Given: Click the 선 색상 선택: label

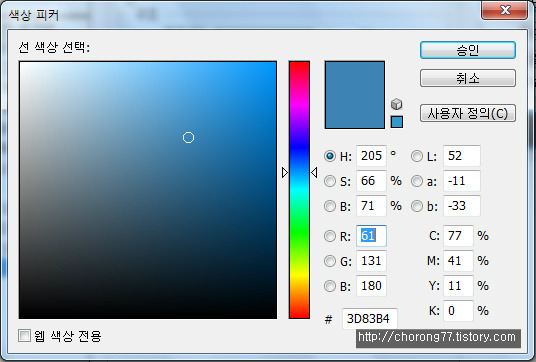Looking at the screenshot, I should tap(54, 47).
